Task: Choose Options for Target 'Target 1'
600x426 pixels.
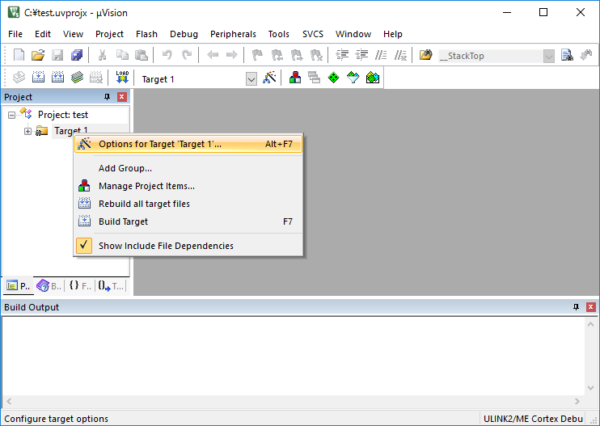Action: (188, 144)
